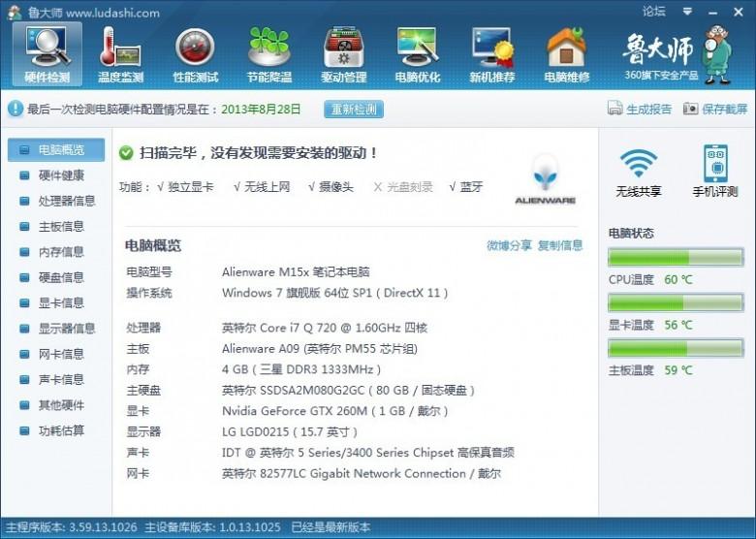Open 节能降温 energy saving icon
The width and height of the screenshot is (756, 539).
[268, 54]
